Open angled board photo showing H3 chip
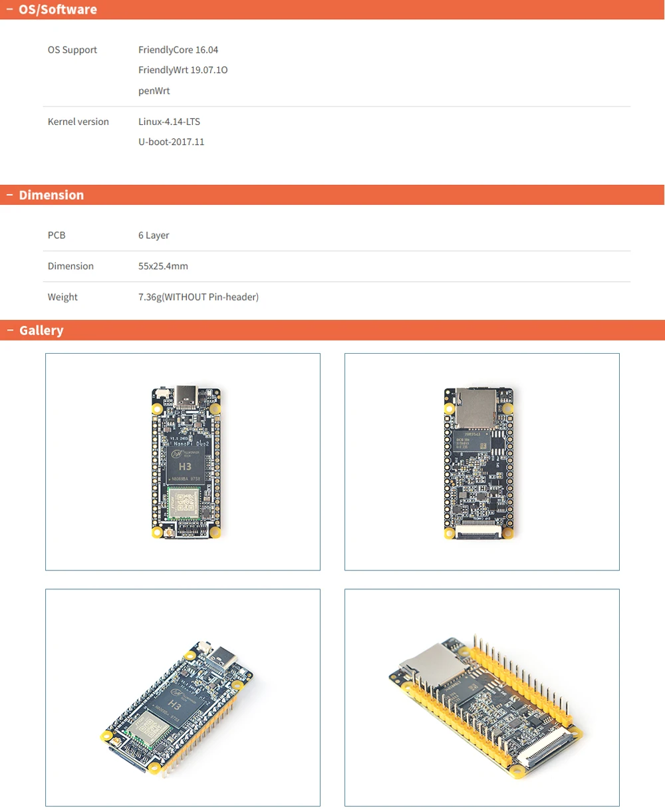This screenshot has height=812, width=665. [183, 698]
